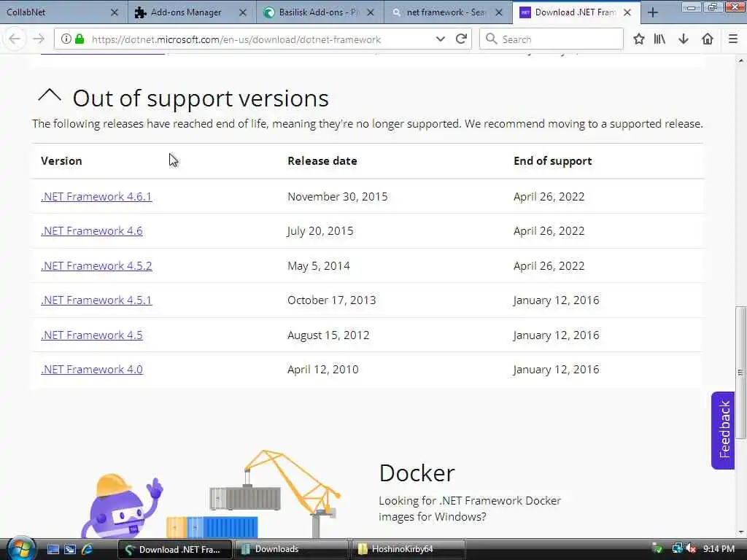This screenshot has height=560, width=747.
Task: Open the Library bookmarks icon
Action: coord(659,39)
